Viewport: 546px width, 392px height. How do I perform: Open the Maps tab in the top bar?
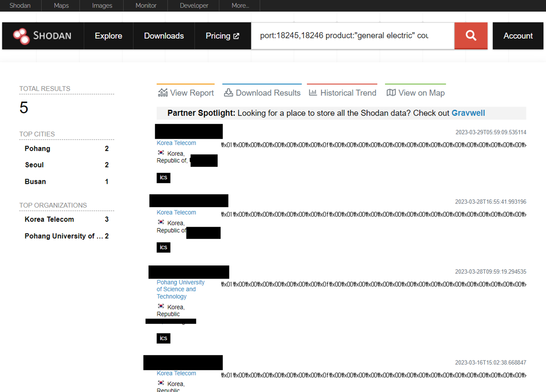pyautogui.click(x=61, y=6)
